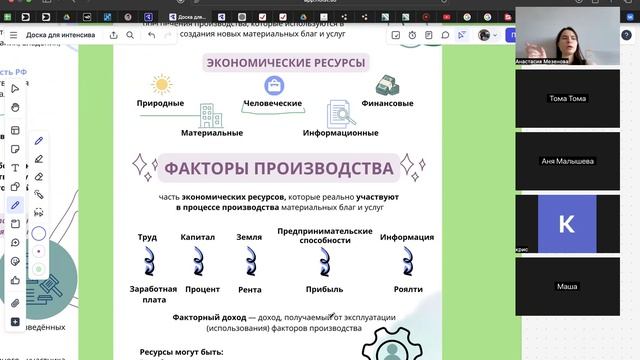
Task: Click the Рента label
Action: pyautogui.click(x=250, y=290)
